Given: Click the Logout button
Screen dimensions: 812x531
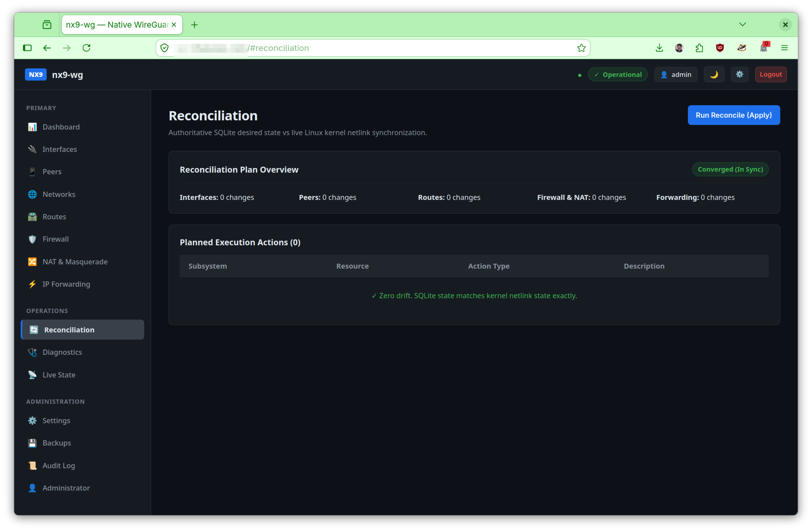Looking at the screenshot, I should coord(770,75).
